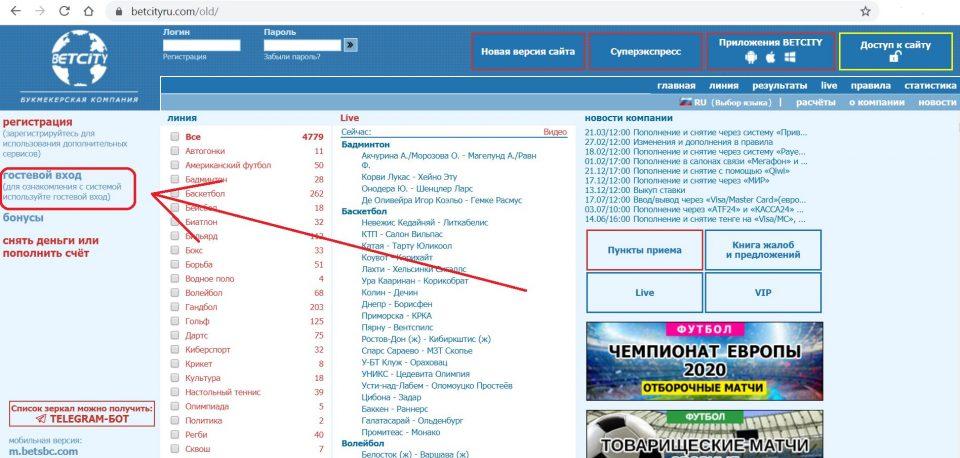Check the Все checkbox in line list
This screenshot has width=960, height=458.
[175, 136]
